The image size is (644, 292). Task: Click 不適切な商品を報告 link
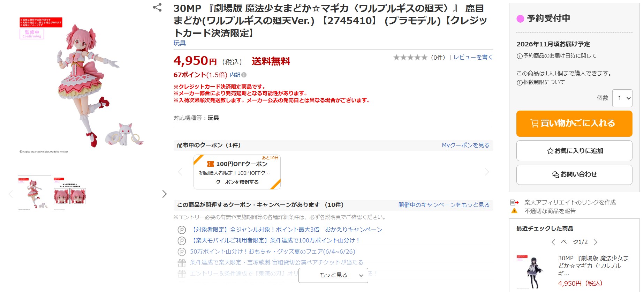coord(550,211)
